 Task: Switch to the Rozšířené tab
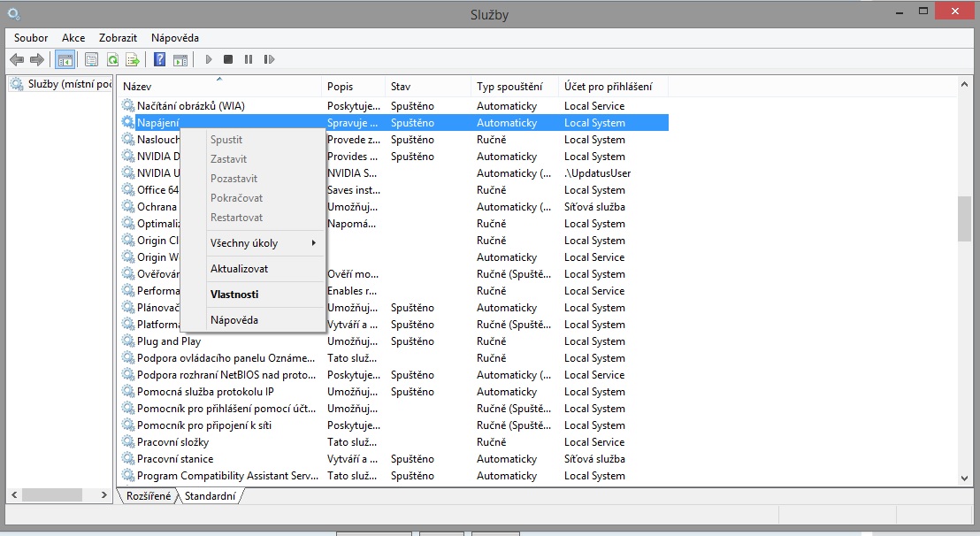pyautogui.click(x=149, y=497)
